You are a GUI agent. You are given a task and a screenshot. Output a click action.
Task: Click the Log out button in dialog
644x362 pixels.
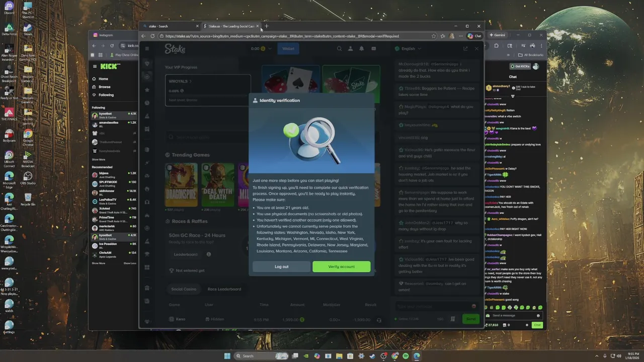tap(281, 266)
